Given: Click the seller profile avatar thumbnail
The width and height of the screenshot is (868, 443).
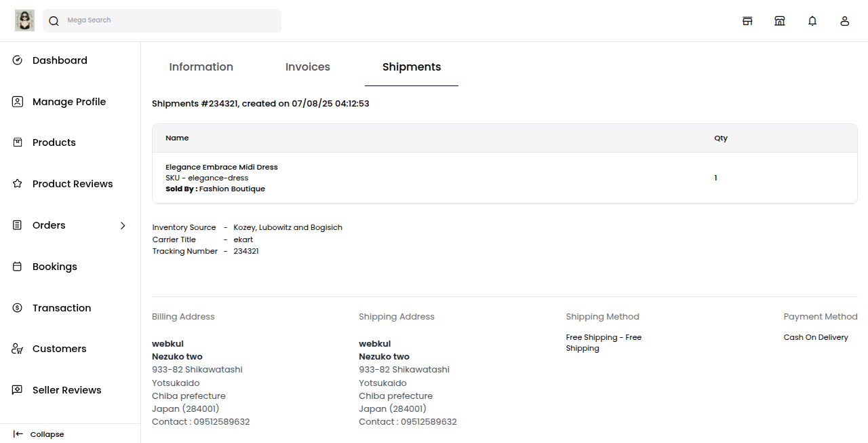Looking at the screenshot, I should 25,20.
